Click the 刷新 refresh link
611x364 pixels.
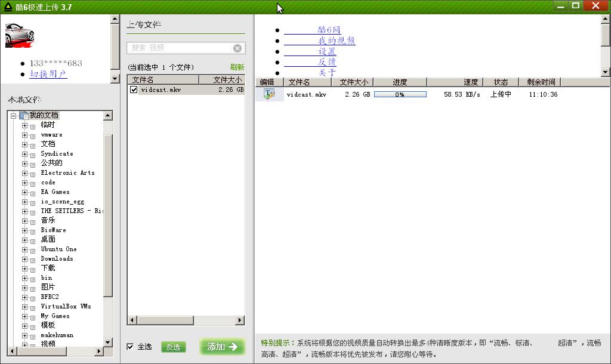237,67
